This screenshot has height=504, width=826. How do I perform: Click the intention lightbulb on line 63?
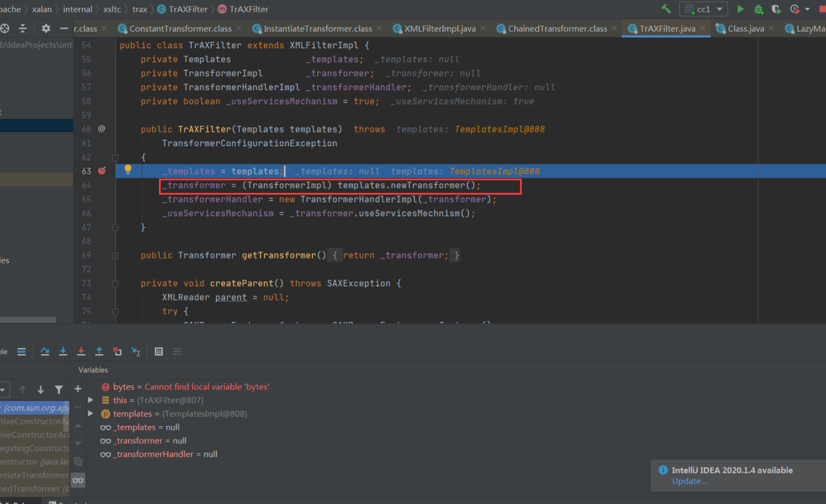(127, 170)
